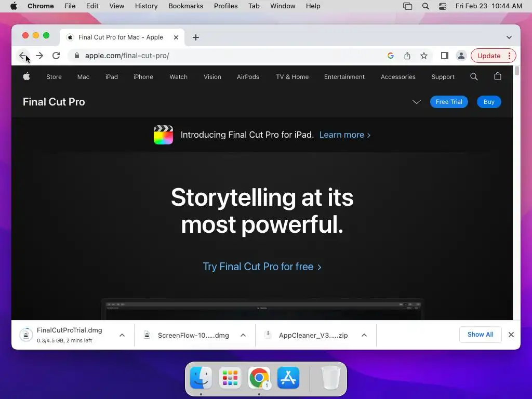Viewport: 532px width, 399px height.
Task: Click the Apple logo on the website nav
Action: (x=26, y=76)
